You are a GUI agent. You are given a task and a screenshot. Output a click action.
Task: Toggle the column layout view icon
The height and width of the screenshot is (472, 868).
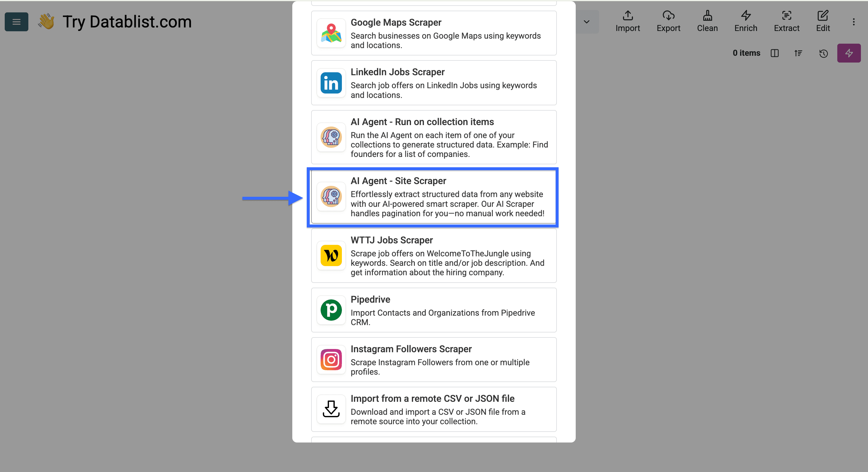[x=774, y=53]
